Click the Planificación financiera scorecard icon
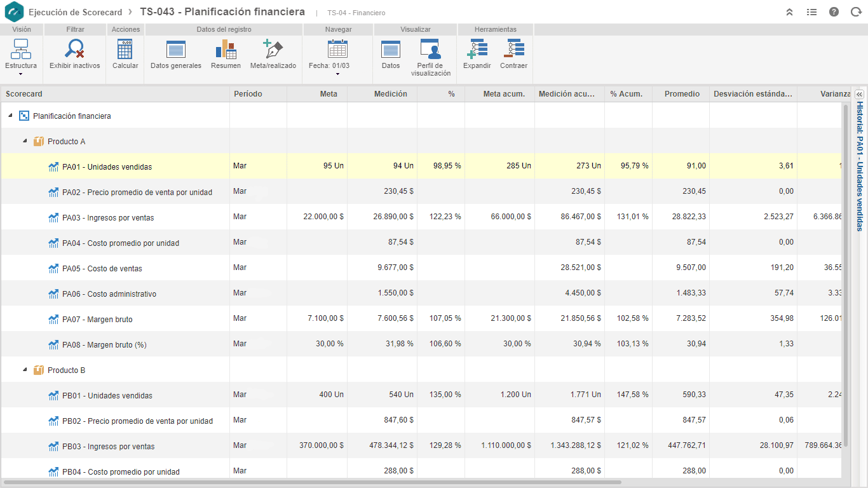The image size is (868, 488). (24, 116)
